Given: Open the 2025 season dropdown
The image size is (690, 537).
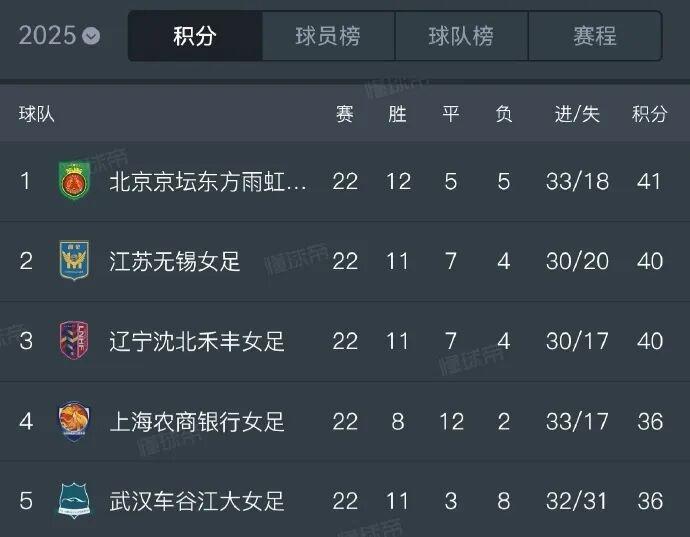Looking at the screenshot, I should (x=59, y=35).
